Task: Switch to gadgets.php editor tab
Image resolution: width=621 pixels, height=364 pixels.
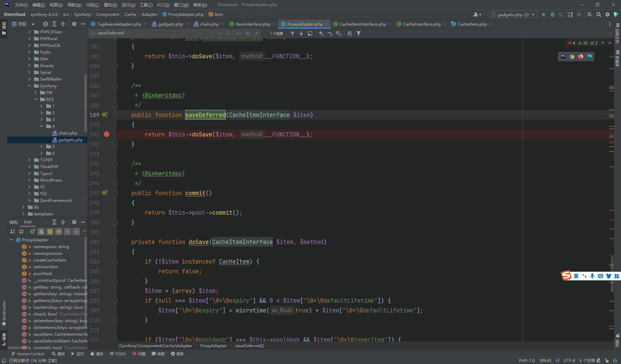Action: pyautogui.click(x=170, y=24)
